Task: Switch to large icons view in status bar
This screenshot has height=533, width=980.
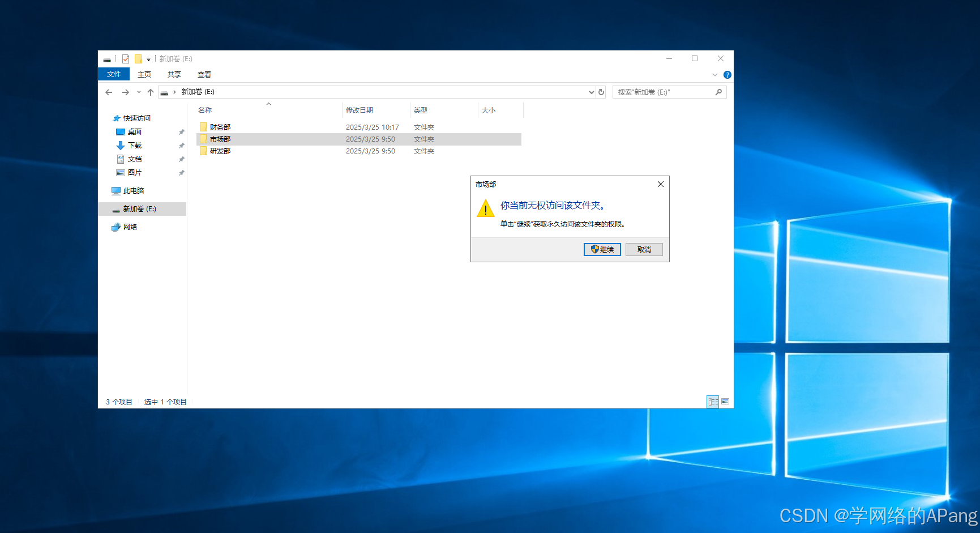Action: [x=725, y=402]
